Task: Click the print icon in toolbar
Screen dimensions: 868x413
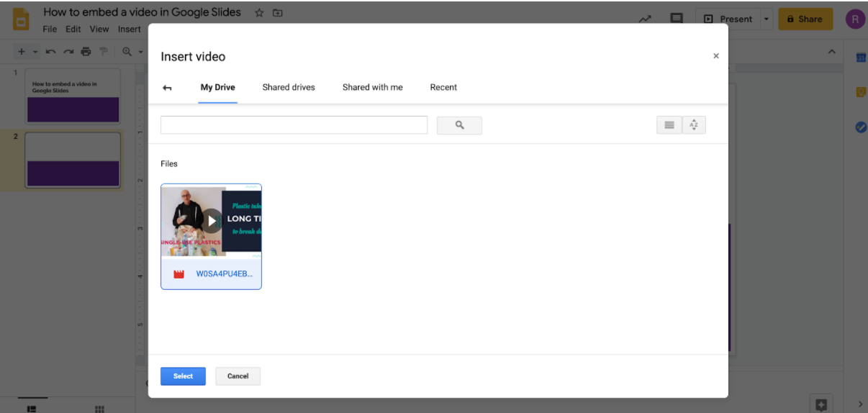Action: coord(86,52)
